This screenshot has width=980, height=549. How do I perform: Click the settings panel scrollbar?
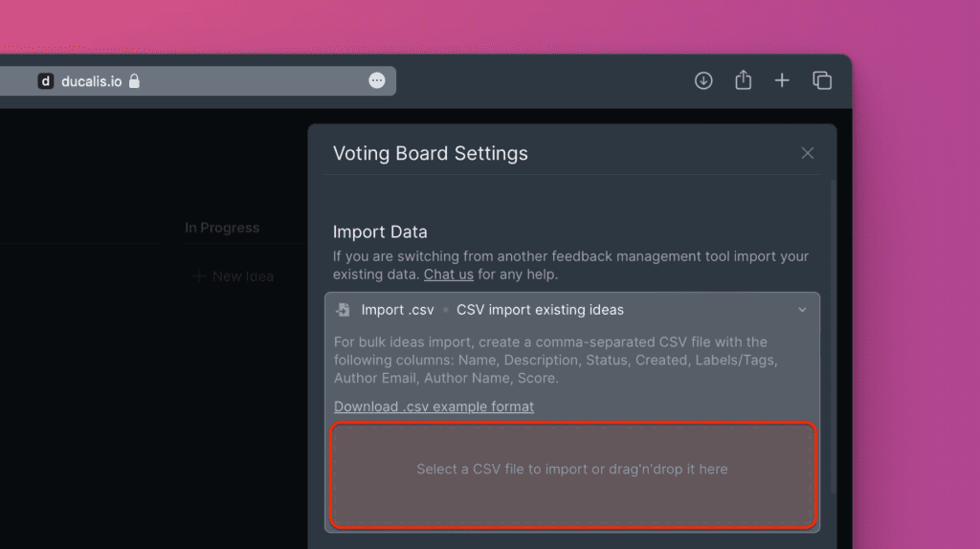coord(834,338)
